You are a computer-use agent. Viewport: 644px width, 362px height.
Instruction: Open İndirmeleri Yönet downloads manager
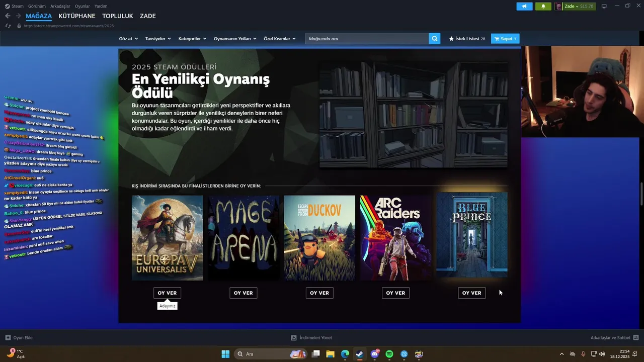click(311, 338)
